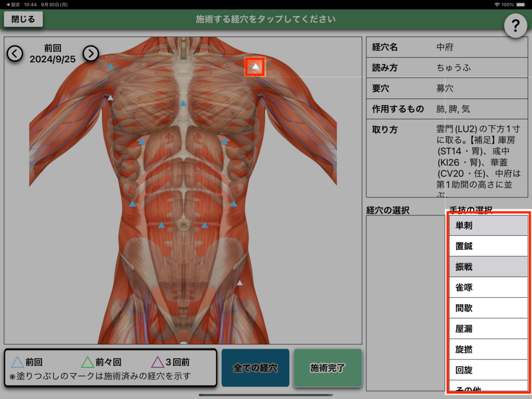Pick the 屋漏 technique option
This screenshot has height=399, width=532.
(488, 329)
